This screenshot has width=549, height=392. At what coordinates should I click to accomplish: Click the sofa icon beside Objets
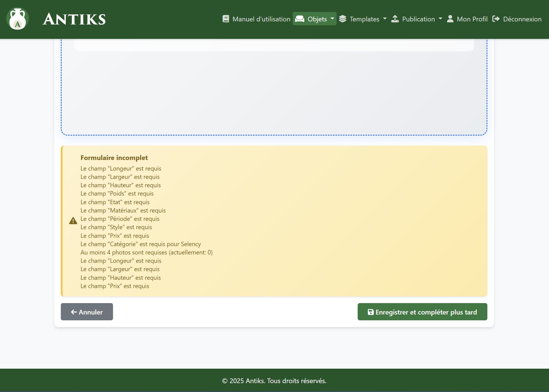300,19
